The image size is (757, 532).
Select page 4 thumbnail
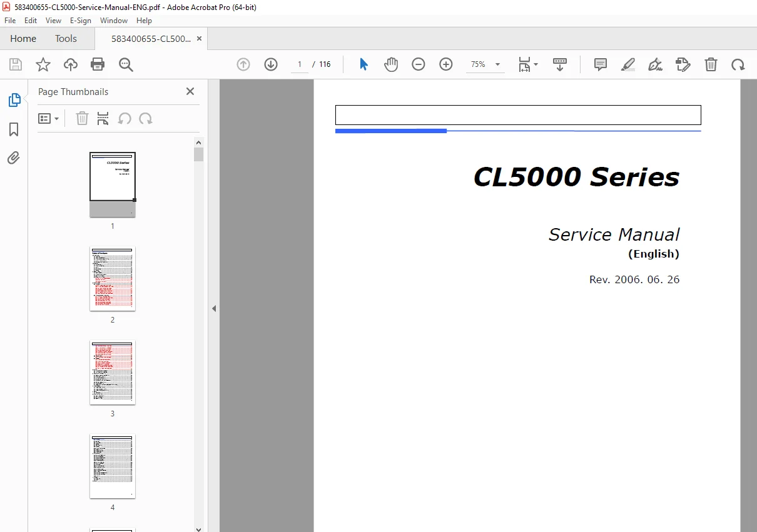(113, 466)
